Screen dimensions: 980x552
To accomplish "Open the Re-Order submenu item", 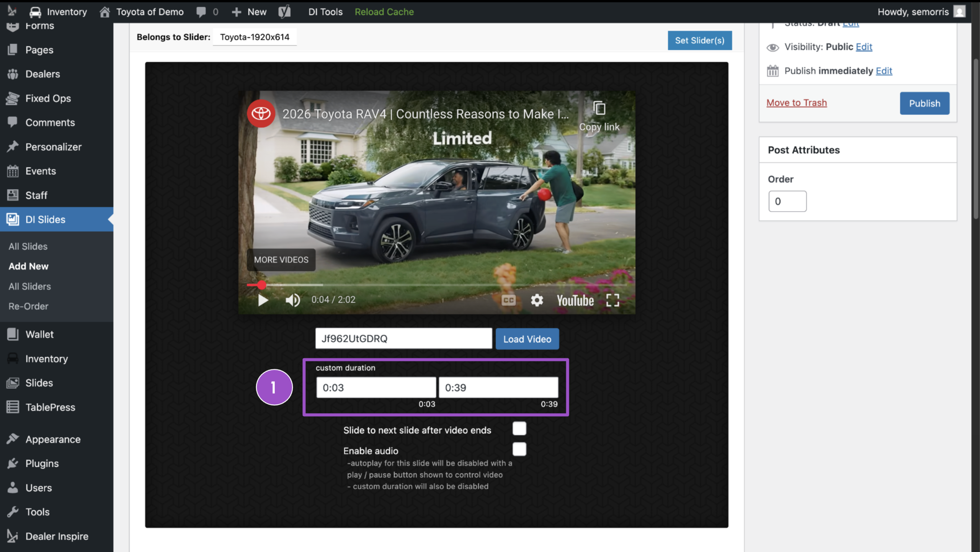I will pyautogui.click(x=28, y=306).
